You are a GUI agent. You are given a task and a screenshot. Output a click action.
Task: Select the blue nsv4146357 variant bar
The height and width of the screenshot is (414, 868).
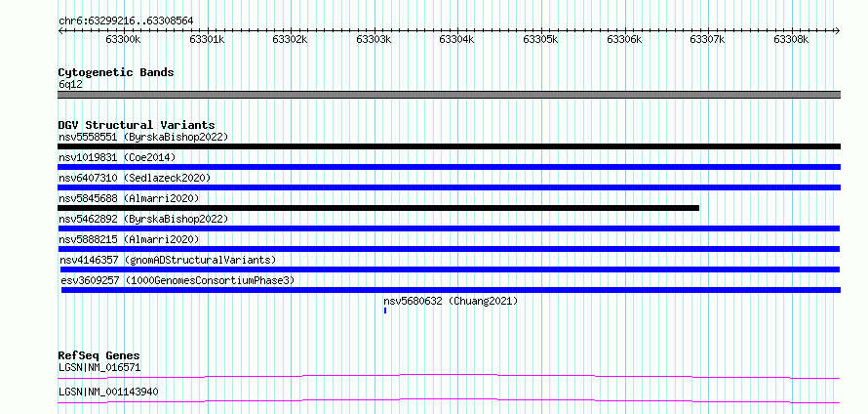[x=450, y=269]
